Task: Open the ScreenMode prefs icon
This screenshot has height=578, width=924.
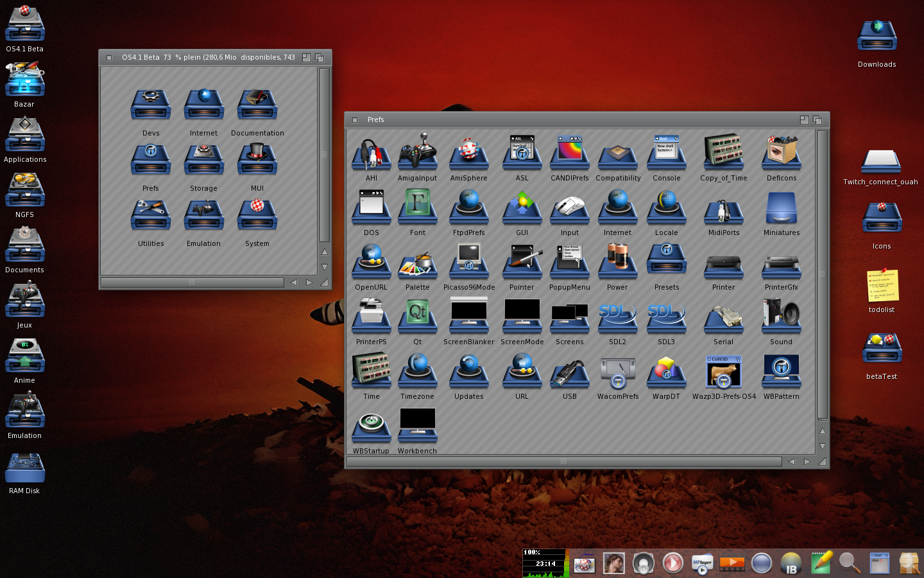Action: [x=522, y=316]
